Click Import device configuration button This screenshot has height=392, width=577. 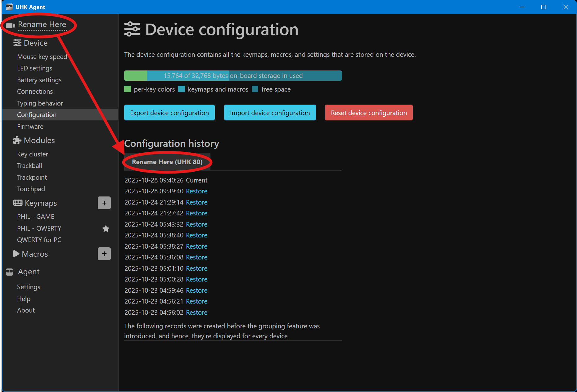270,113
